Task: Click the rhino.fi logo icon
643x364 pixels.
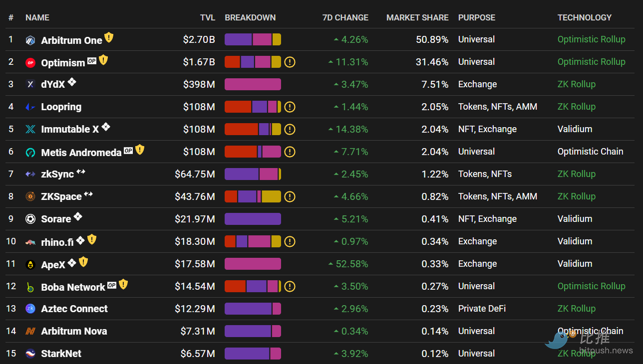Action: (x=30, y=242)
